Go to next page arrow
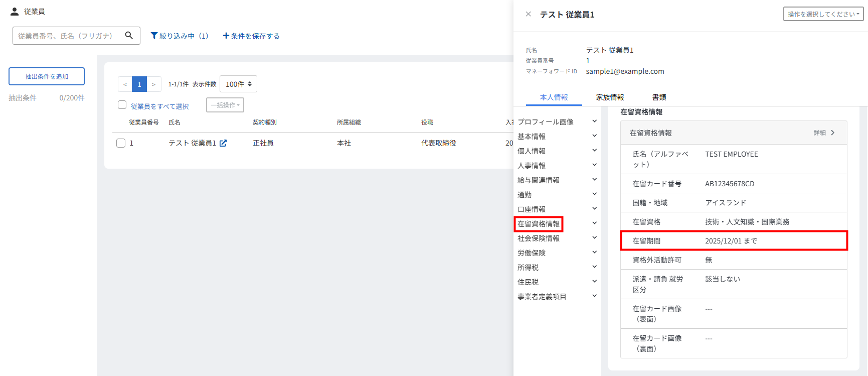The height and width of the screenshot is (376, 868). pyautogui.click(x=153, y=84)
